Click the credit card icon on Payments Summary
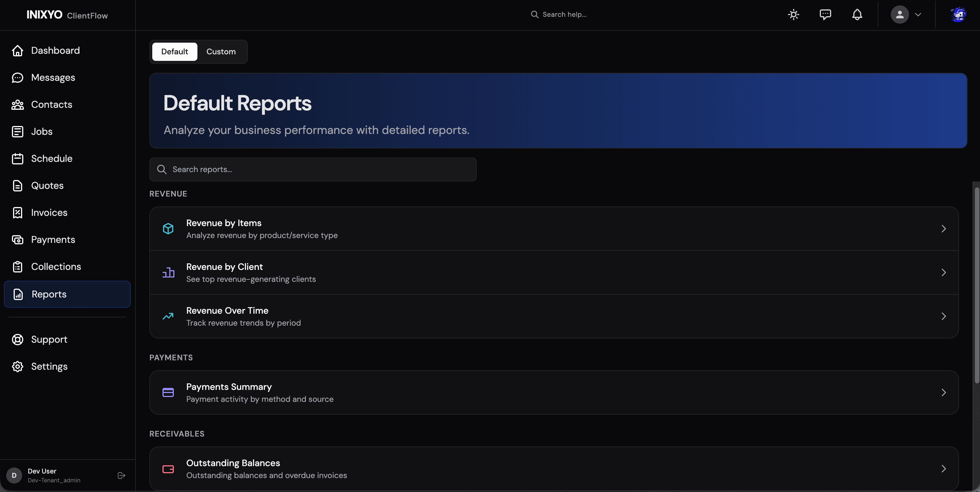The height and width of the screenshot is (492, 980). tap(168, 392)
